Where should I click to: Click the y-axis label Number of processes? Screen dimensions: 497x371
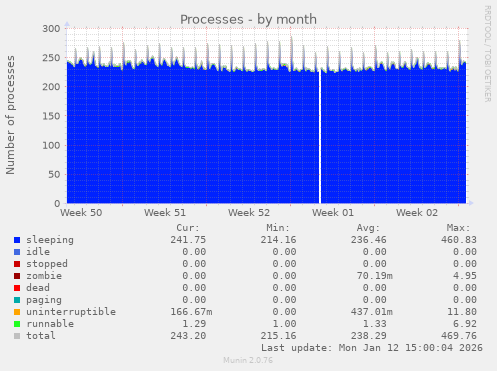[10, 115]
